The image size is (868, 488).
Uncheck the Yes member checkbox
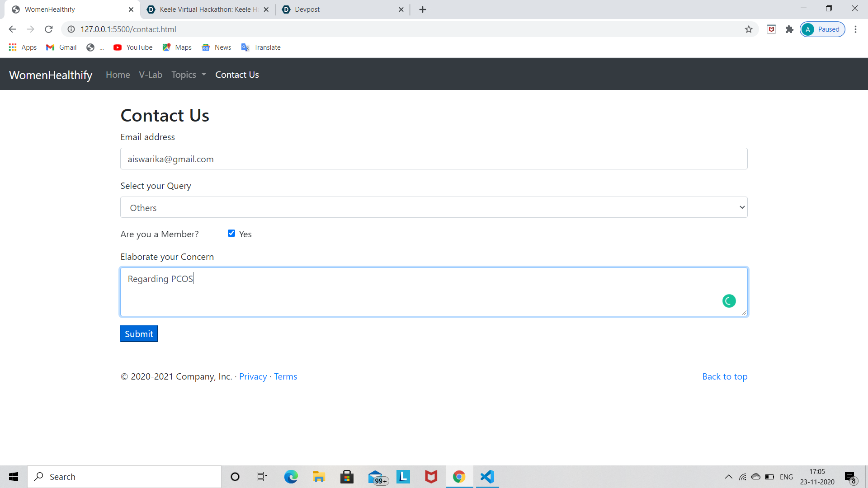(231, 233)
